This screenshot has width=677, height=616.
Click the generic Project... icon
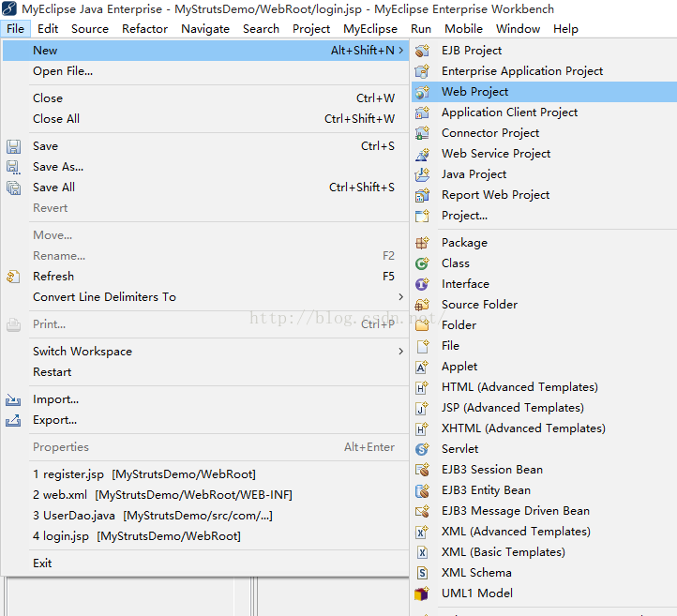click(422, 216)
